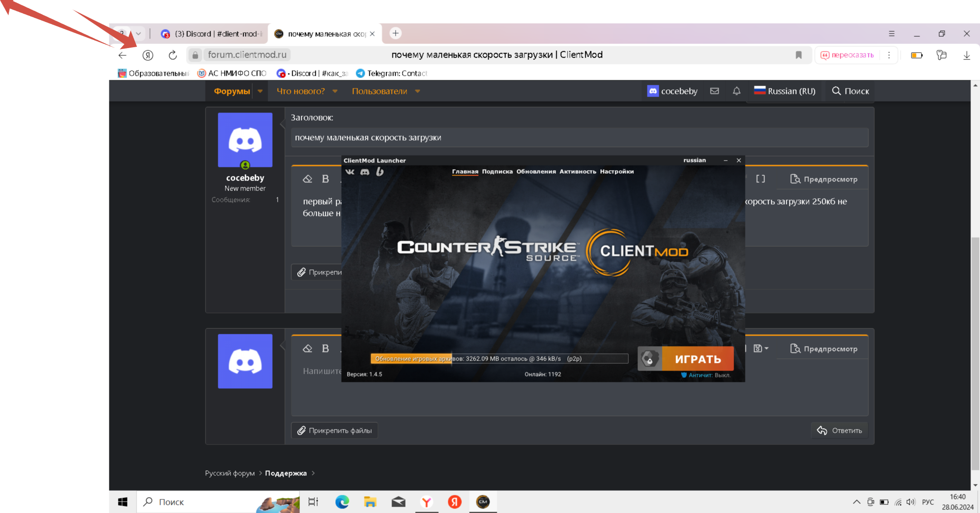Open forum notifications via the bell icon
Image resolution: width=980 pixels, height=513 pixels.
736,91
